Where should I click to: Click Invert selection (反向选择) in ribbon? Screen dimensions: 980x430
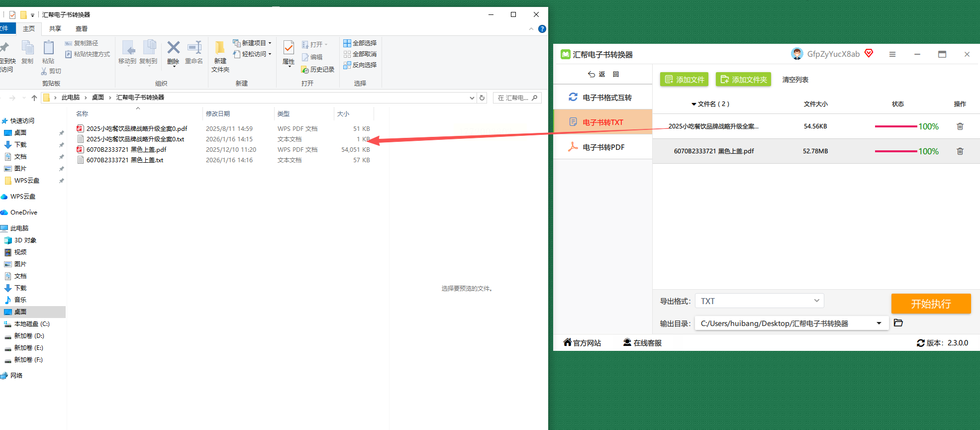360,65
